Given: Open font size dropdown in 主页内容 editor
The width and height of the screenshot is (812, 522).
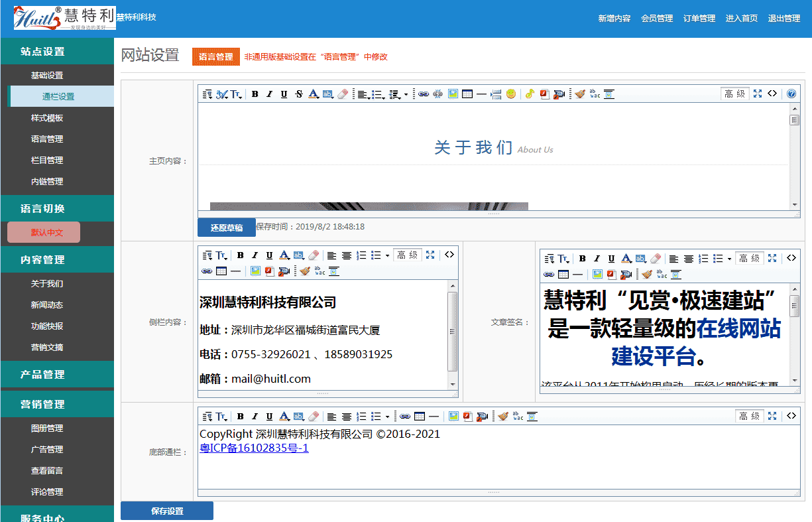Looking at the screenshot, I should [x=237, y=94].
